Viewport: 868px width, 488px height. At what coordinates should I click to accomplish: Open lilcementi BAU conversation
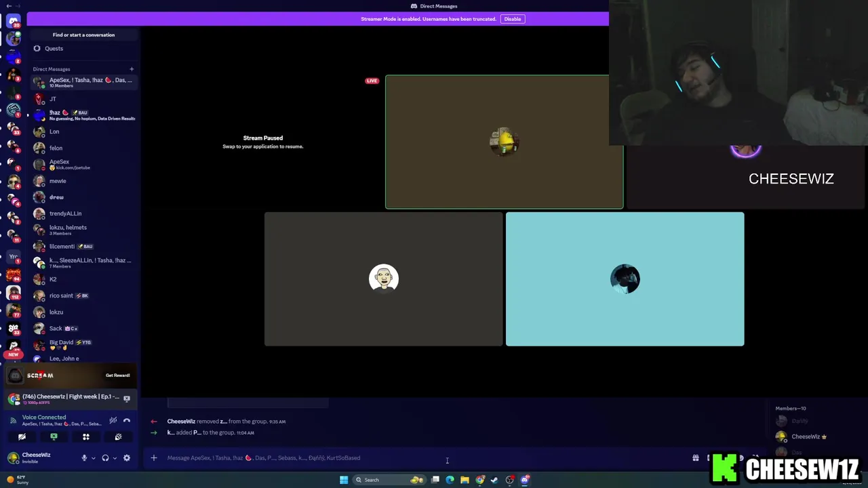(83, 247)
